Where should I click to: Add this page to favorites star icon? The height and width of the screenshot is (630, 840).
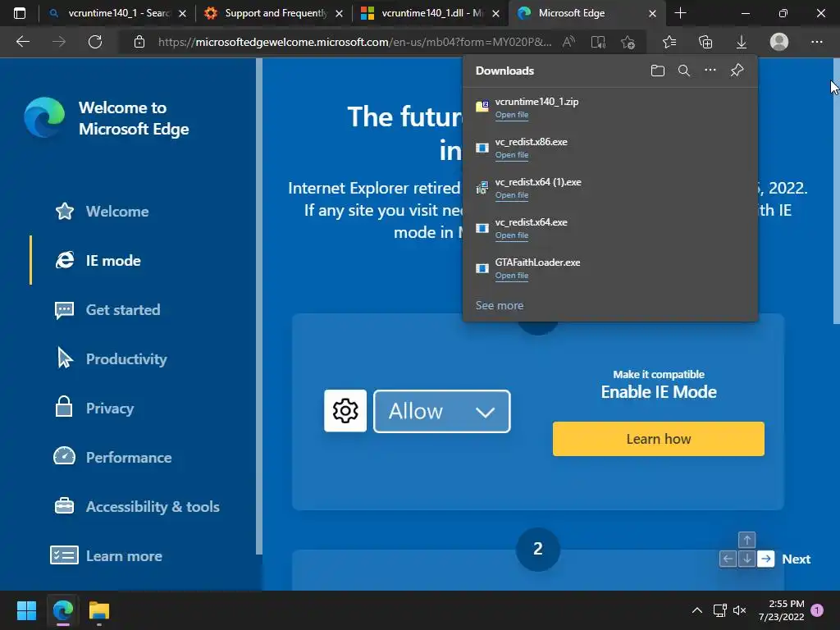coord(628,42)
